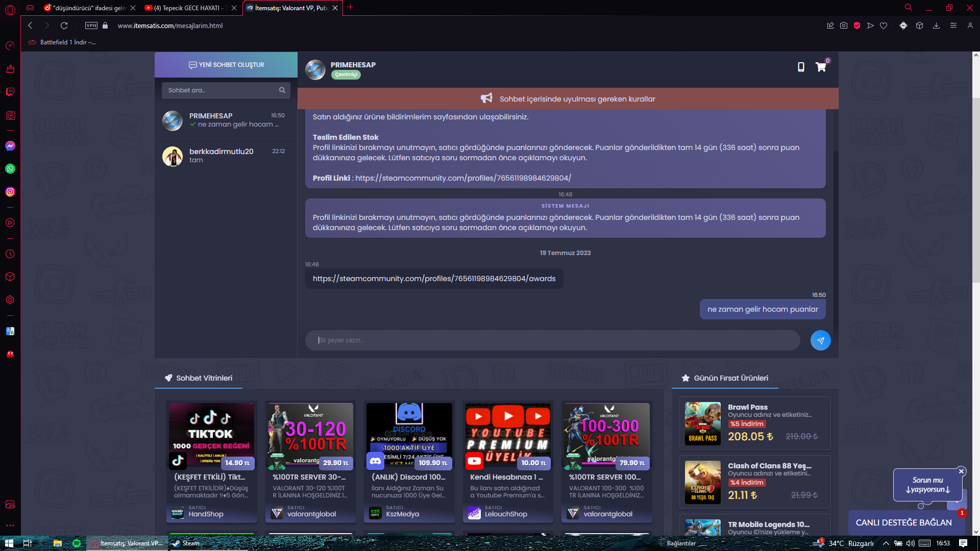Open Twitch in the Opera sidebar
This screenshot has width=980, height=551.
[x=10, y=92]
